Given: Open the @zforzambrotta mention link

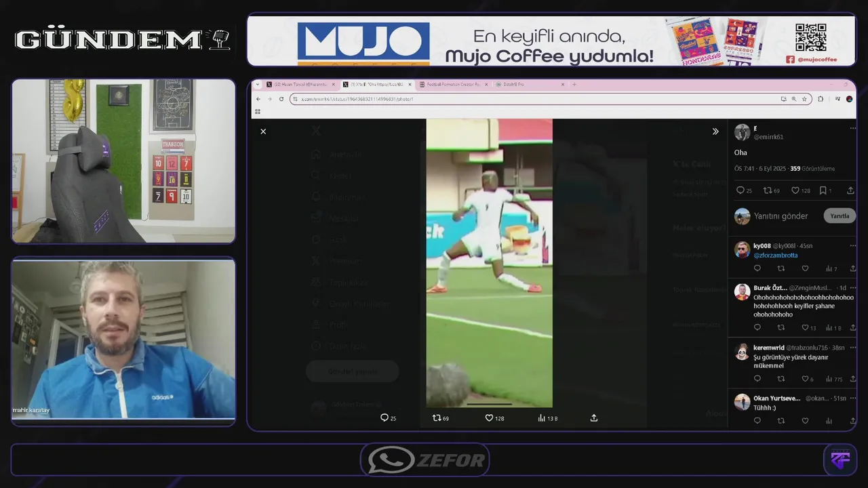Looking at the screenshot, I should 776,256.
